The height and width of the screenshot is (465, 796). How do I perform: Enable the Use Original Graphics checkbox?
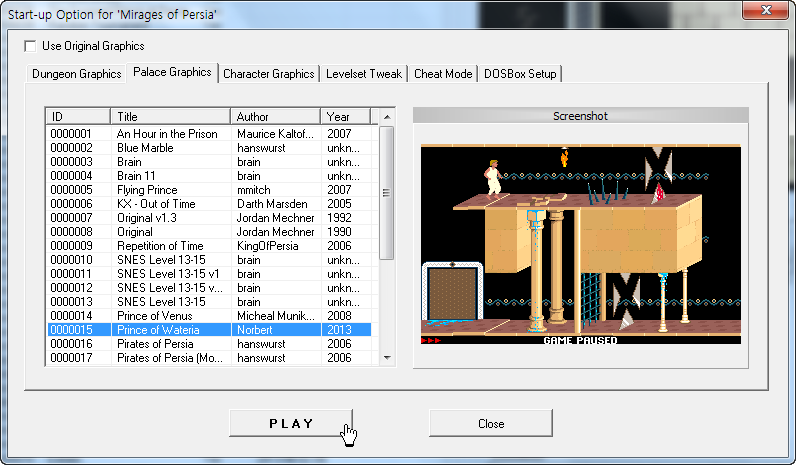click(x=30, y=46)
